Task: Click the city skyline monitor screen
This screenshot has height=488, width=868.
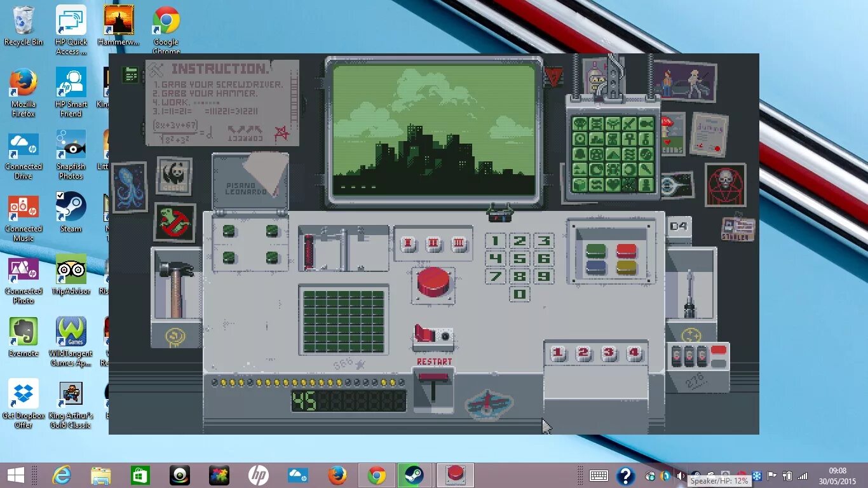Action: tap(434, 129)
